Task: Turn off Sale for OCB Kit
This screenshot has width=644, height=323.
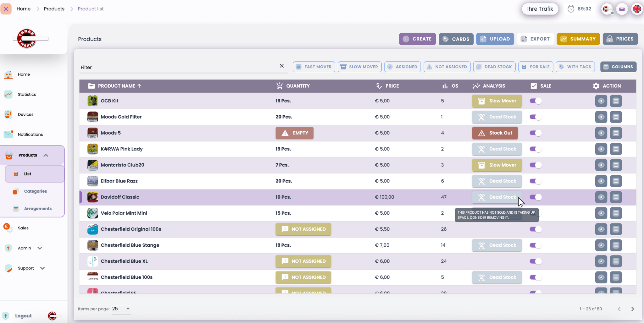Action: 535,101
